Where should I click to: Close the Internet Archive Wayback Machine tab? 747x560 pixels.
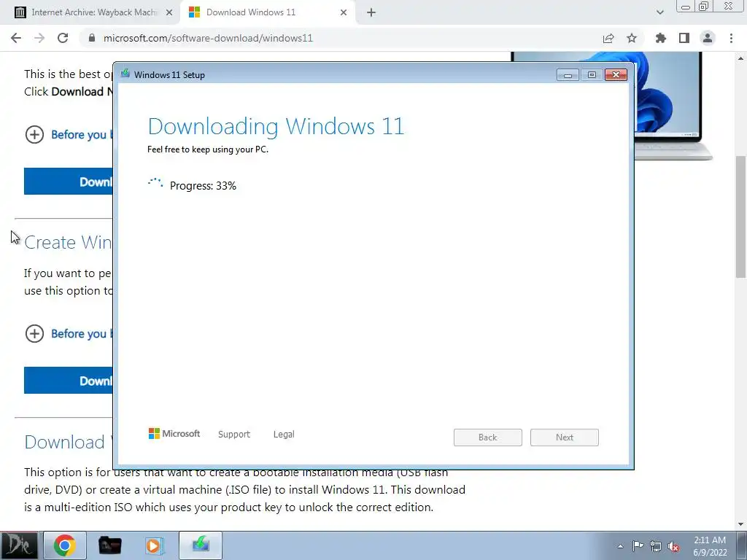[x=169, y=12]
